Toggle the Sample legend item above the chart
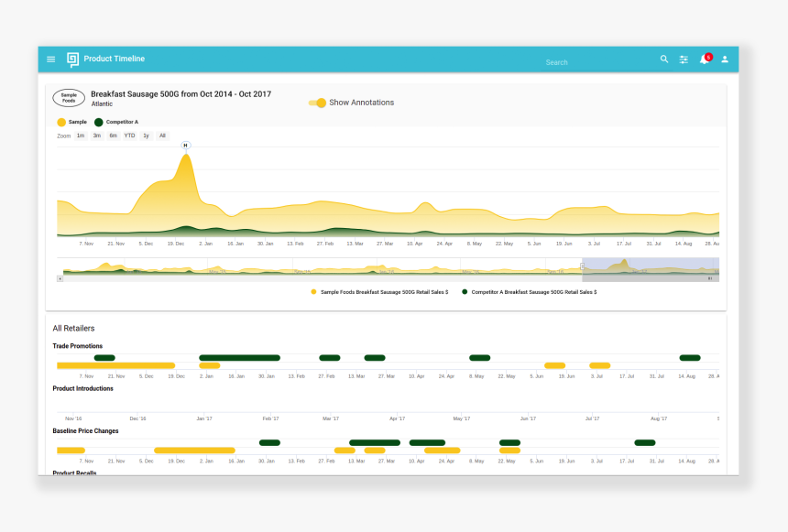This screenshot has height=532, width=788. 71,122
